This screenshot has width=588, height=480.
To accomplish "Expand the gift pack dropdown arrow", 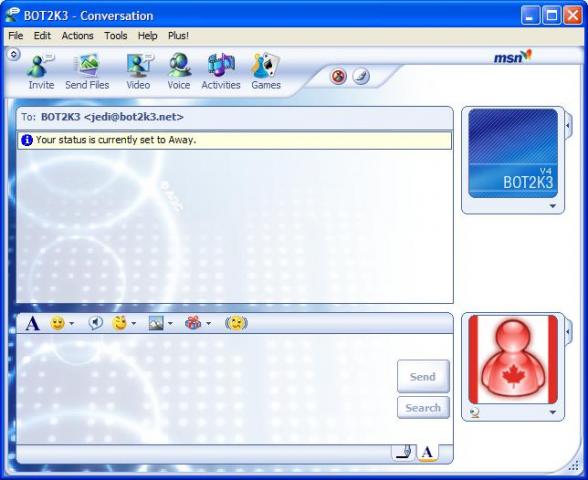I will [208, 324].
